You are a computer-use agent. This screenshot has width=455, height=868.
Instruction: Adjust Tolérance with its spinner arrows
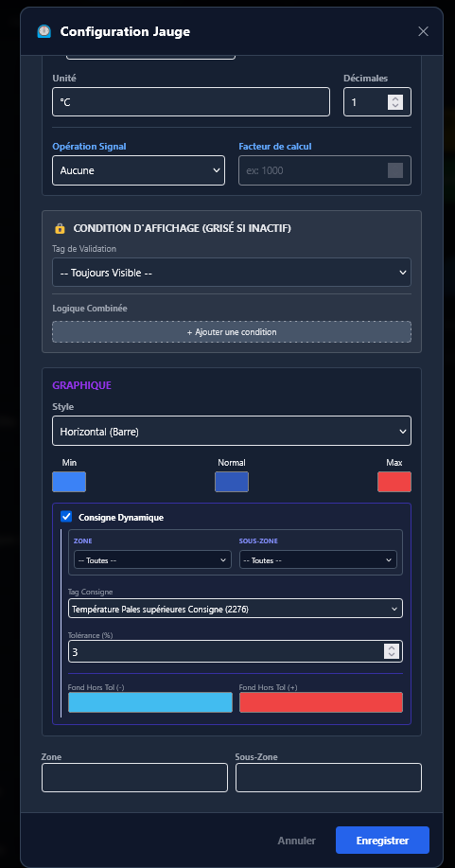[x=392, y=651]
